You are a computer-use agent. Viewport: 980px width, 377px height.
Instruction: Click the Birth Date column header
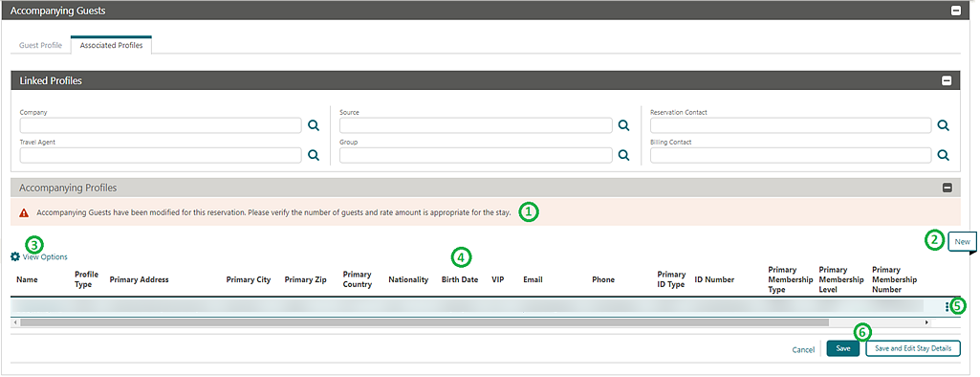[x=460, y=279]
